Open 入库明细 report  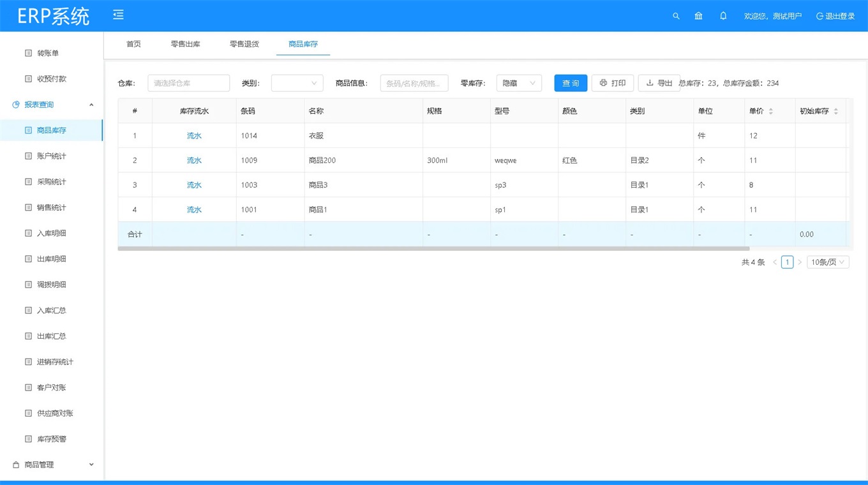click(51, 233)
